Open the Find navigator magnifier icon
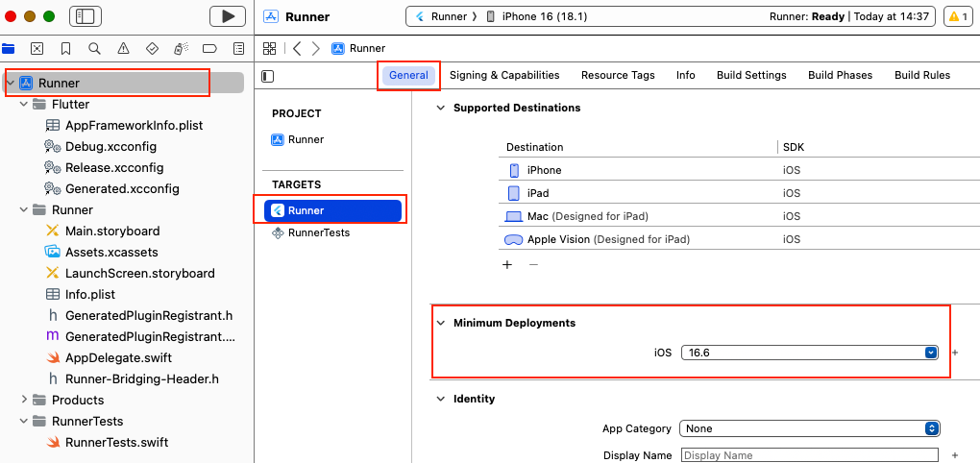980x463 pixels. pyautogui.click(x=94, y=48)
